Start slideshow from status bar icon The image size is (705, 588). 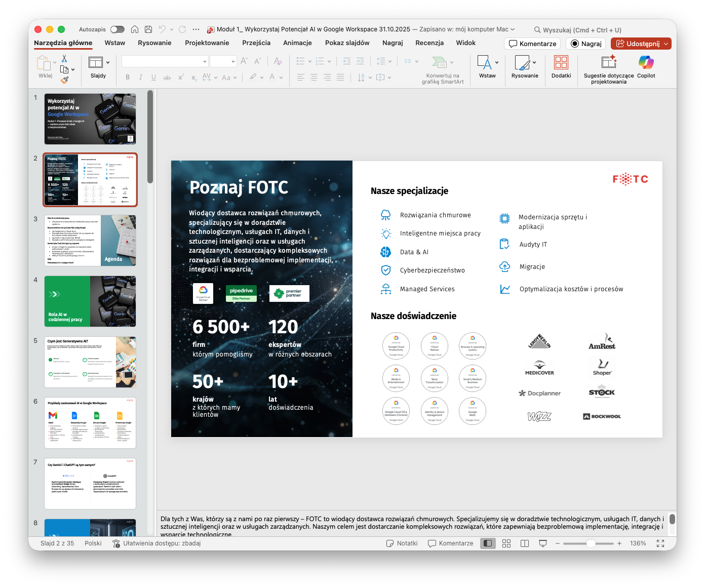pos(543,543)
